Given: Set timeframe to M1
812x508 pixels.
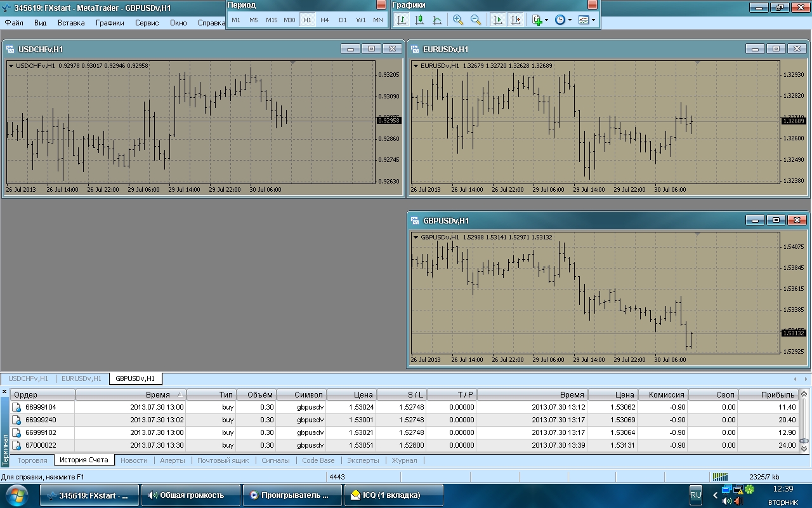Looking at the screenshot, I should [236, 20].
